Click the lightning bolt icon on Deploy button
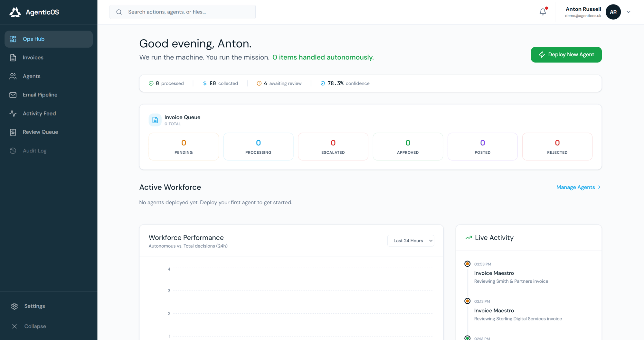 click(x=542, y=55)
